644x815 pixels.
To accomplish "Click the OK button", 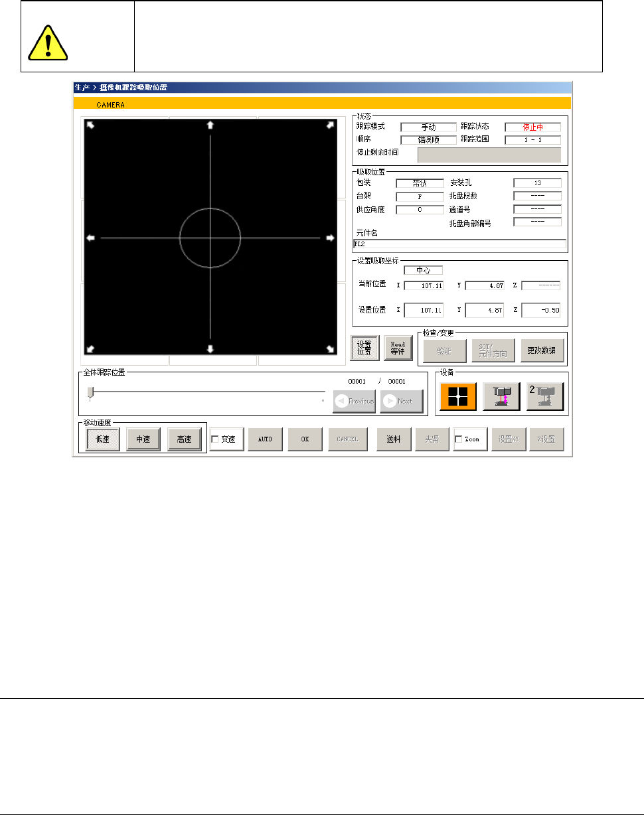I will pyautogui.click(x=305, y=439).
